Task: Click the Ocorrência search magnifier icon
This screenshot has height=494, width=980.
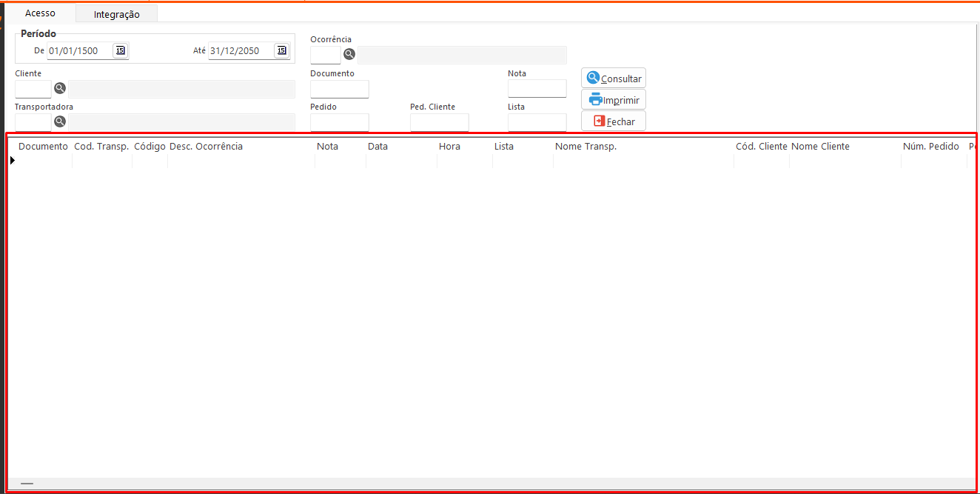Action: point(349,54)
